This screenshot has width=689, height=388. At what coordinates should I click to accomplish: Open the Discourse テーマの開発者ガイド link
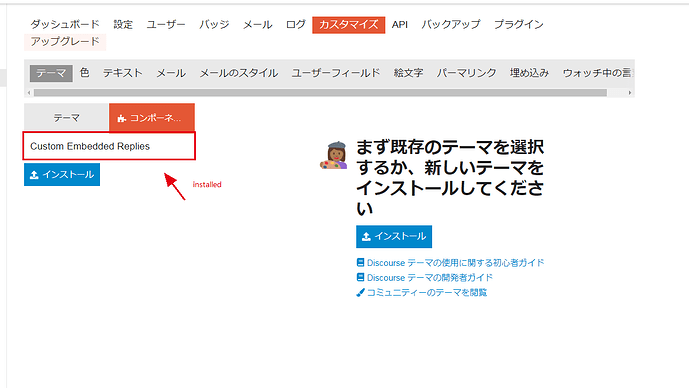[x=430, y=278]
